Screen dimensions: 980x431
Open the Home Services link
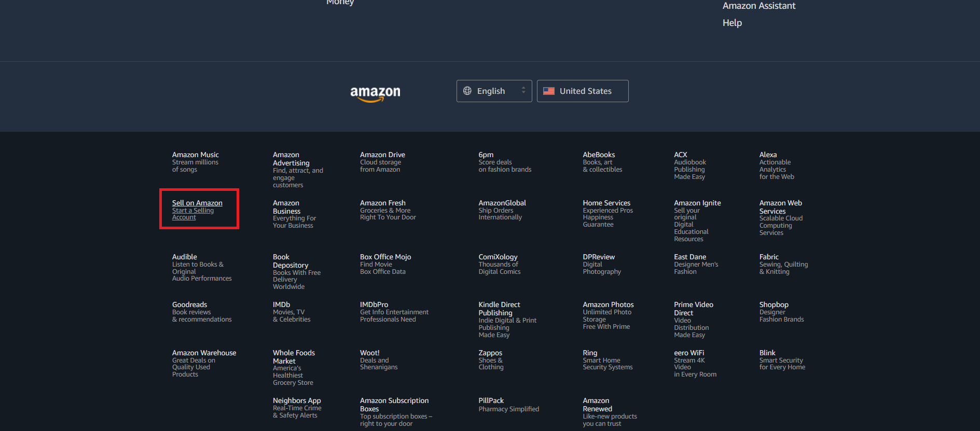pyautogui.click(x=608, y=214)
